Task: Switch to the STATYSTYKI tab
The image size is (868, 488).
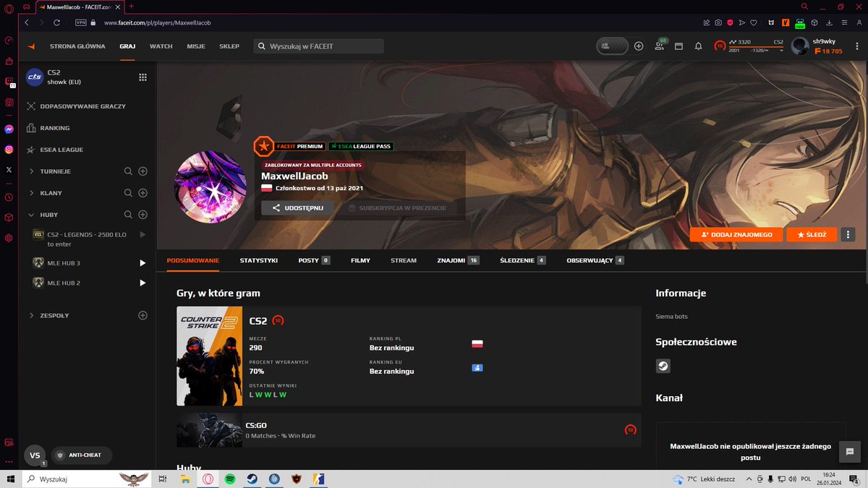Action: 259,260
